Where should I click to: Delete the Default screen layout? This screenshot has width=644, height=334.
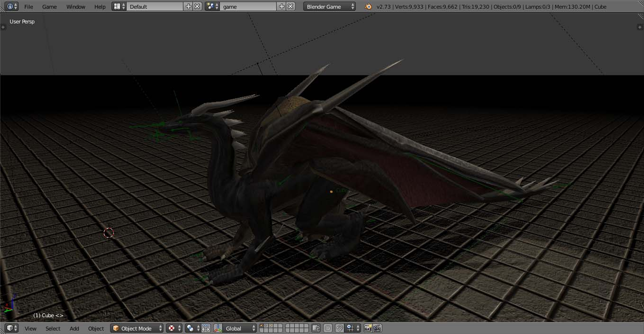click(x=198, y=6)
